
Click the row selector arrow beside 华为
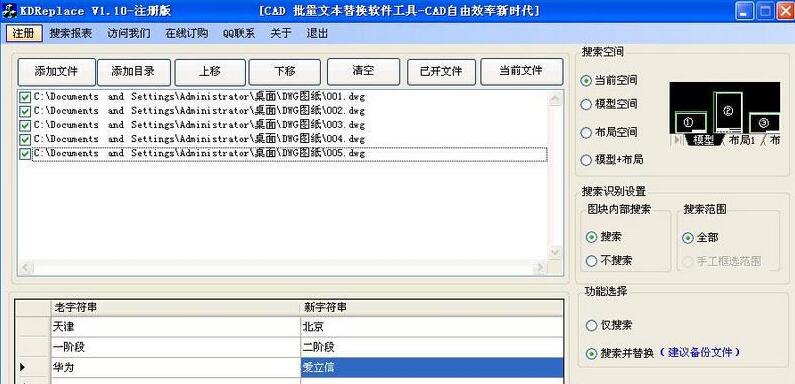coord(23,368)
